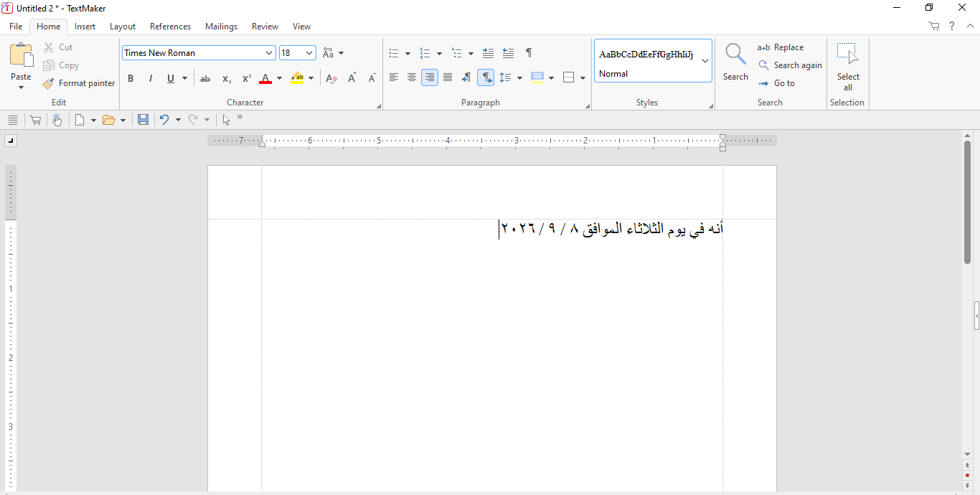Open the font size dropdown
This screenshot has width=980, height=495.
pyautogui.click(x=310, y=53)
